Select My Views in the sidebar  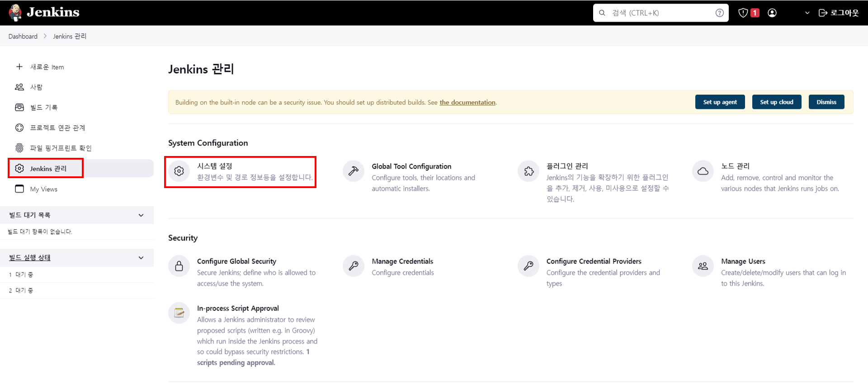tap(44, 189)
